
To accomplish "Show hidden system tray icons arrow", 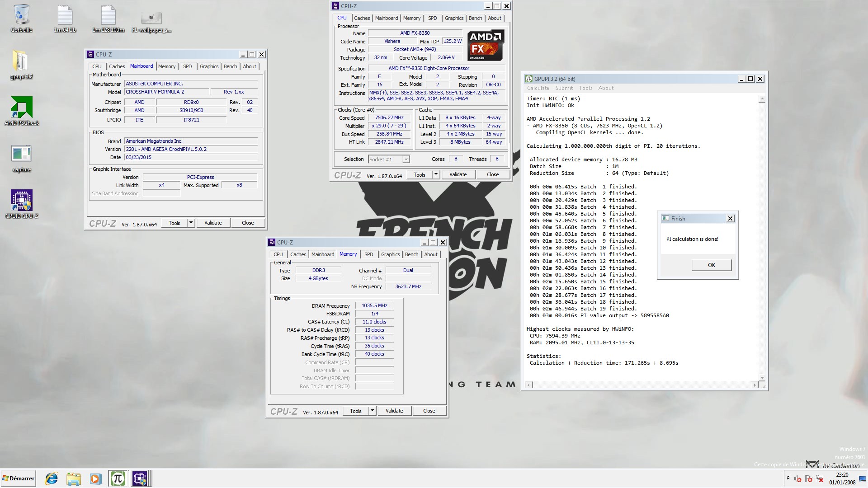I will (x=788, y=478).
